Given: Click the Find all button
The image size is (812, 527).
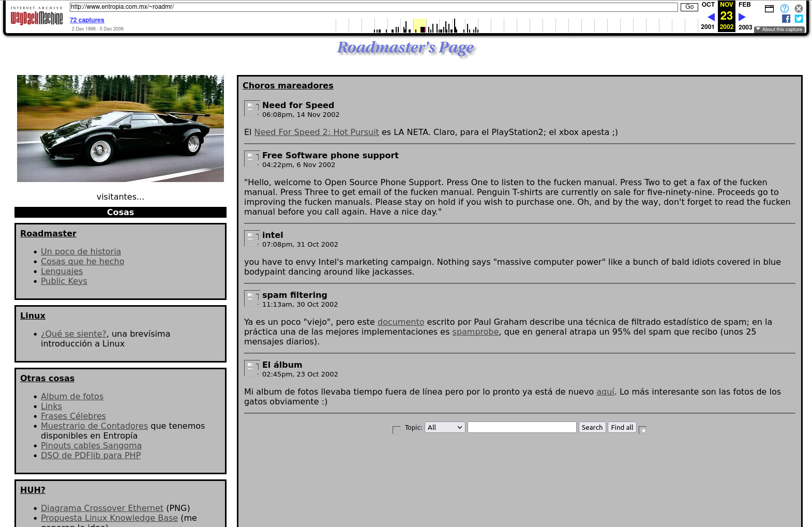Looking at the screenshot, I should point(622,427).
